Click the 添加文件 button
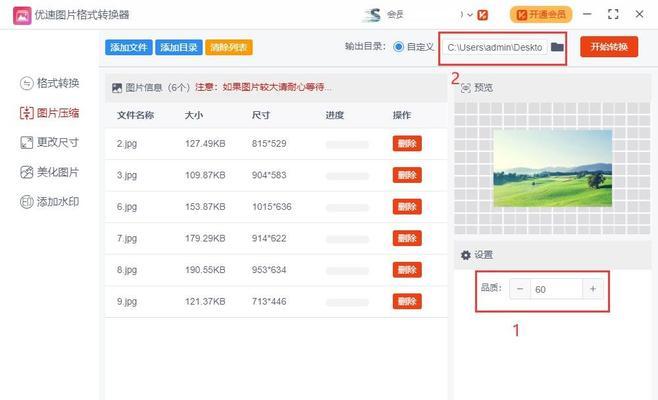658x400 pixels. [128, 47]
